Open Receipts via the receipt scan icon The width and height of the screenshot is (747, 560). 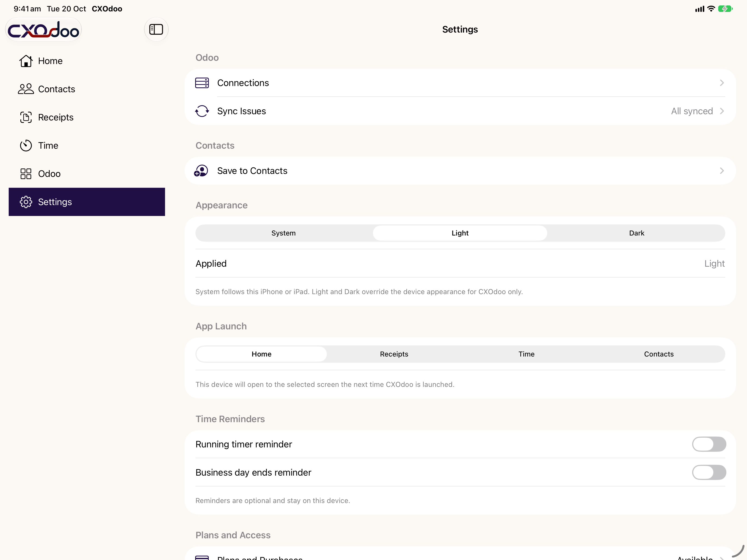(26, 117)
